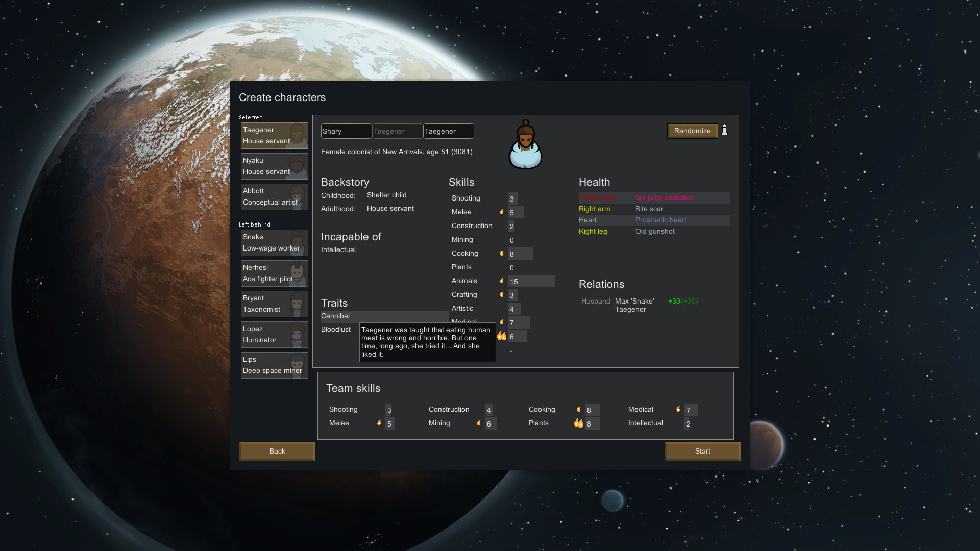Select Nyaku House servant character
The height and width of the screenshot is (551, 980).
coord(273,165)
